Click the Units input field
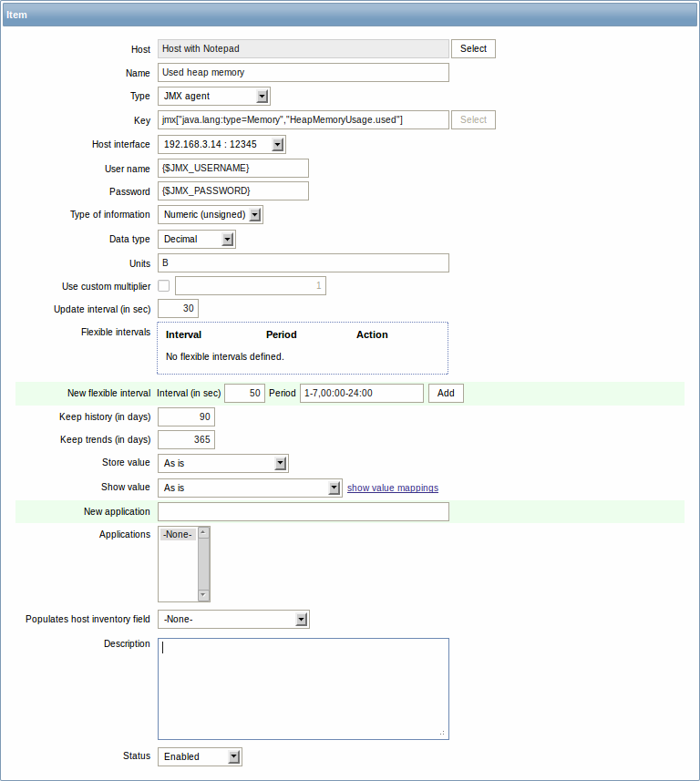Viewport: 700px width, 781px height. point(304,263)
